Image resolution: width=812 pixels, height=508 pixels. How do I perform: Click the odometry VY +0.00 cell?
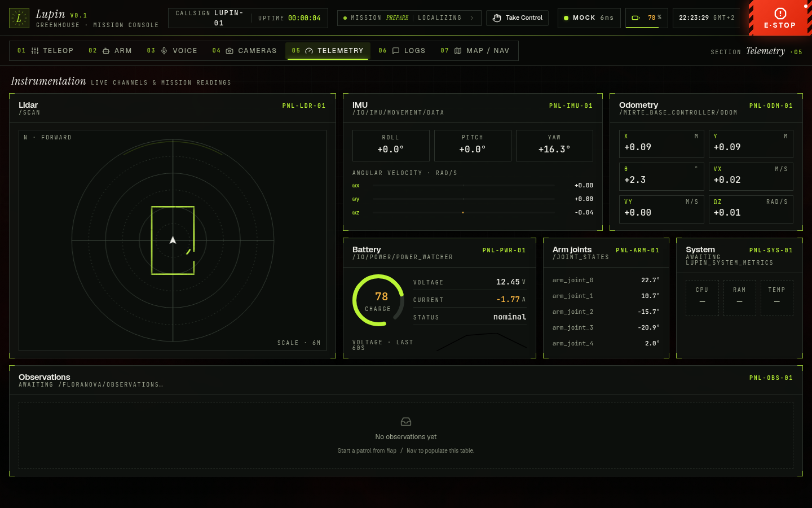click(661, 209)
